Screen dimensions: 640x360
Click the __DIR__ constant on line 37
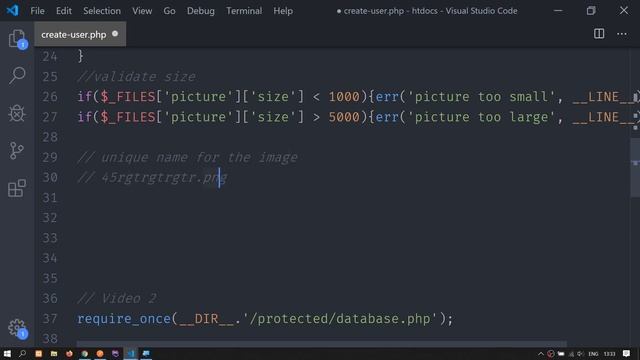pos(207,319)
